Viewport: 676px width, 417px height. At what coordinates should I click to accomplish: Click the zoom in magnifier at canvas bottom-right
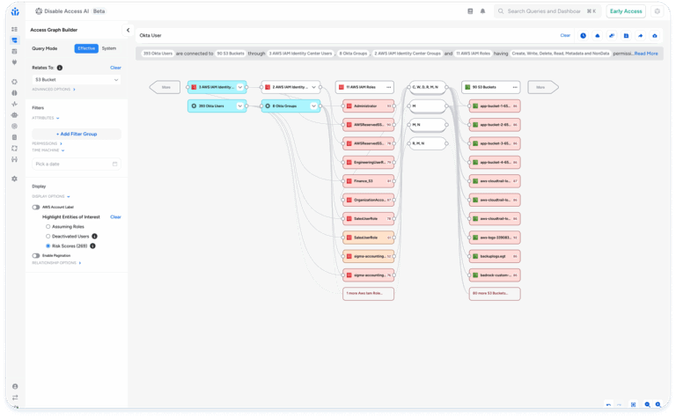pos(658,404)
